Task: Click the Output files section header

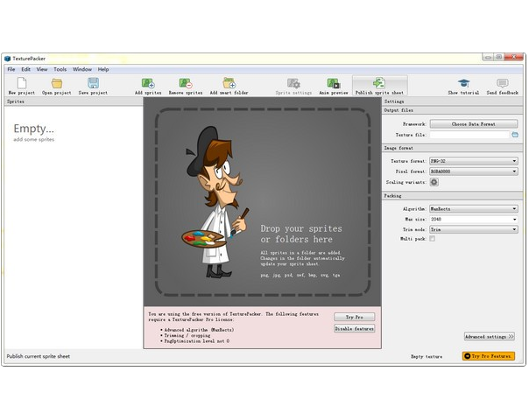Action: pyautogui.click(x=453, y=110)
